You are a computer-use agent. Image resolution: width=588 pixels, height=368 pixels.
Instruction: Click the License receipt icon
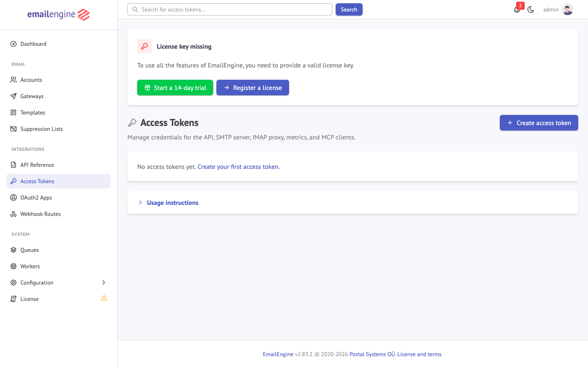coord(13,299)
